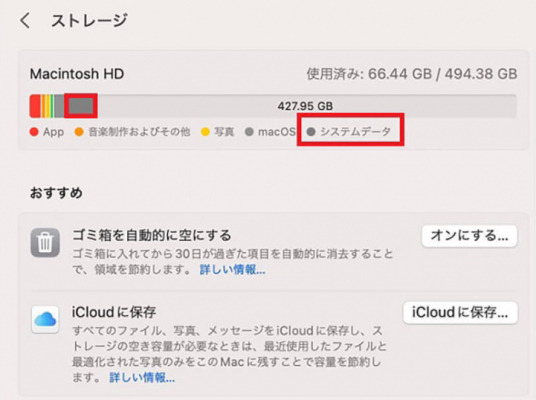
Task: Click the システムデータ legend label
Action: coord(356,132)
